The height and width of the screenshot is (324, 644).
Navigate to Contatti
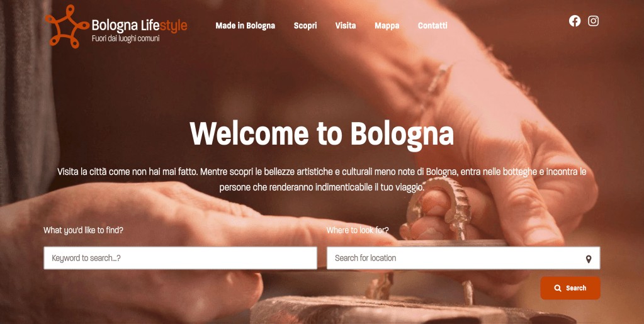pos(432,26)
